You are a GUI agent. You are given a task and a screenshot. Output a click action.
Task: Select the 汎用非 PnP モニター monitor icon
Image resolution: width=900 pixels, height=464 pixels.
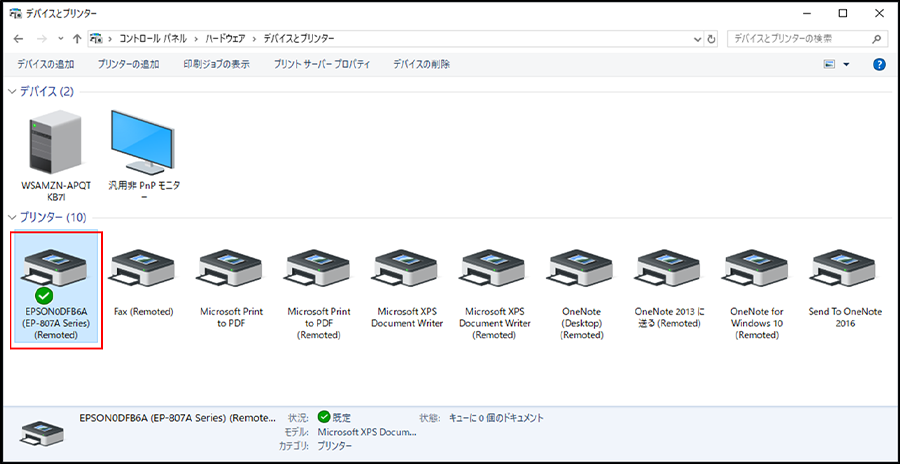point(143,141)
